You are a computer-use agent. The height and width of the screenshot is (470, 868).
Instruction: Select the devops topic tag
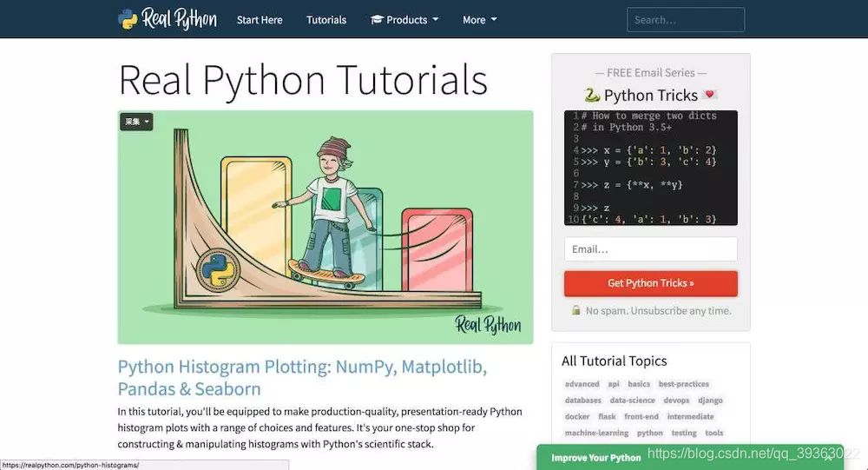click(x=676, y=400)
